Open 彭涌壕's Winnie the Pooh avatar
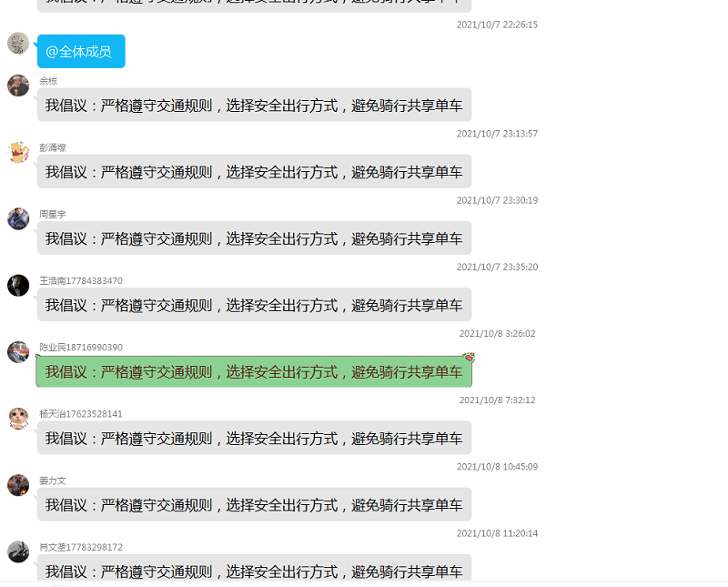This screenshot has width=728, height=587. pyautogui.click(x=18, y=152)
